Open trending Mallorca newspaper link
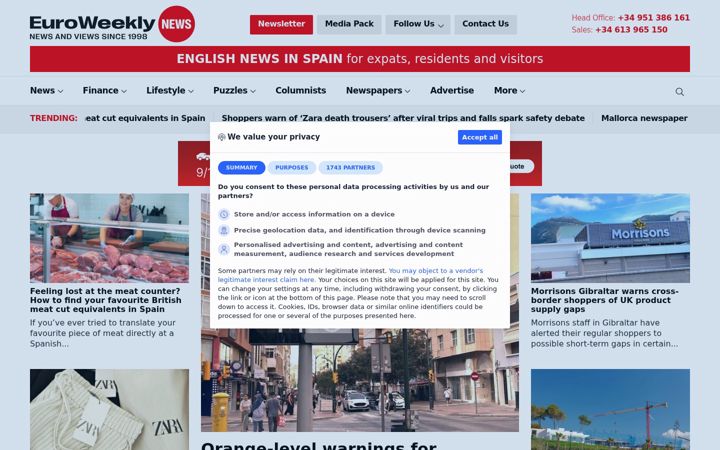Viewport: 720px width, 450px height. coord(644,118)
